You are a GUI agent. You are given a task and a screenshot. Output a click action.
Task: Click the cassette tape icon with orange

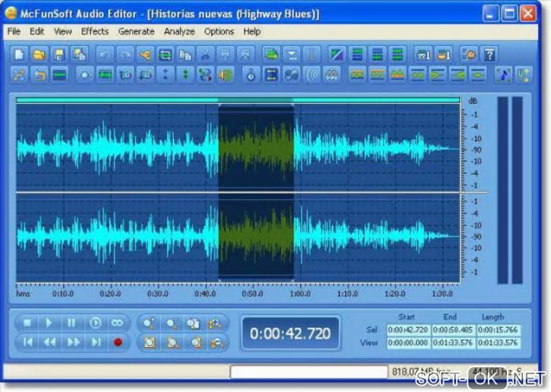(444, 55)
